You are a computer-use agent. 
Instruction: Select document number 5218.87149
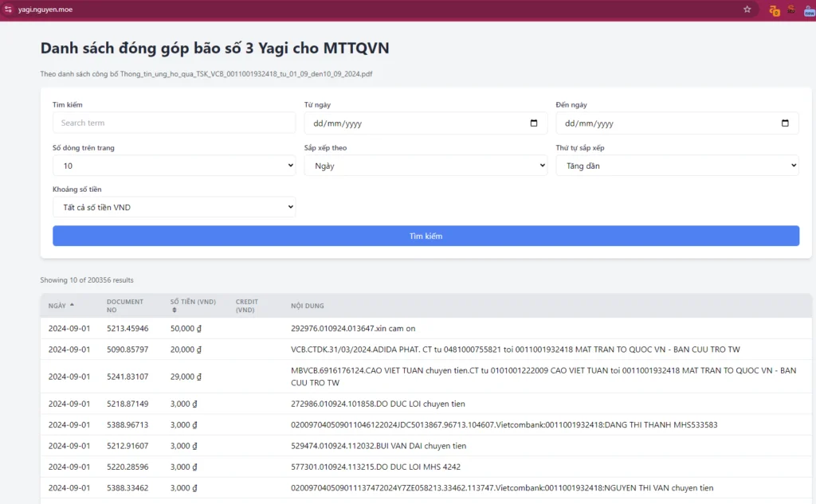127,404
